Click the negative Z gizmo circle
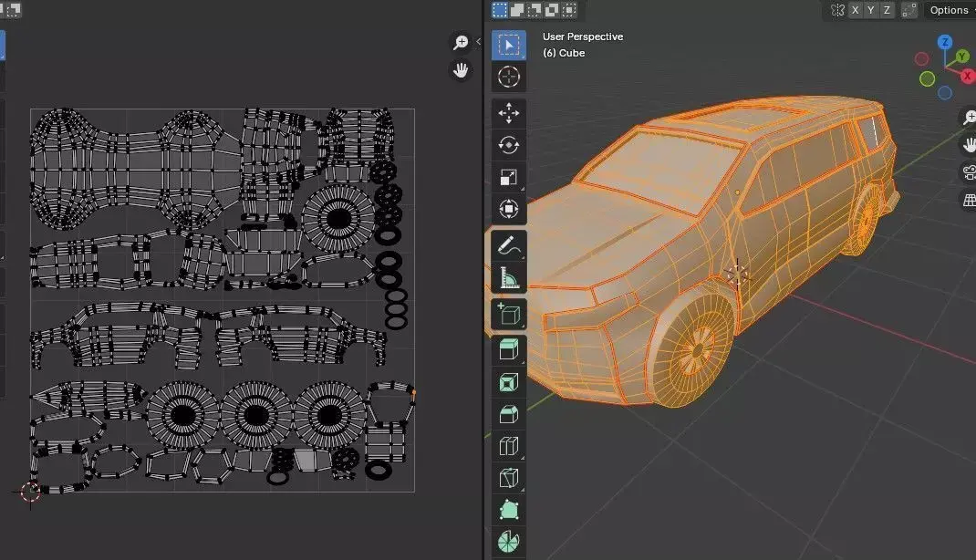The image size is (976, 560). point(945,93)
